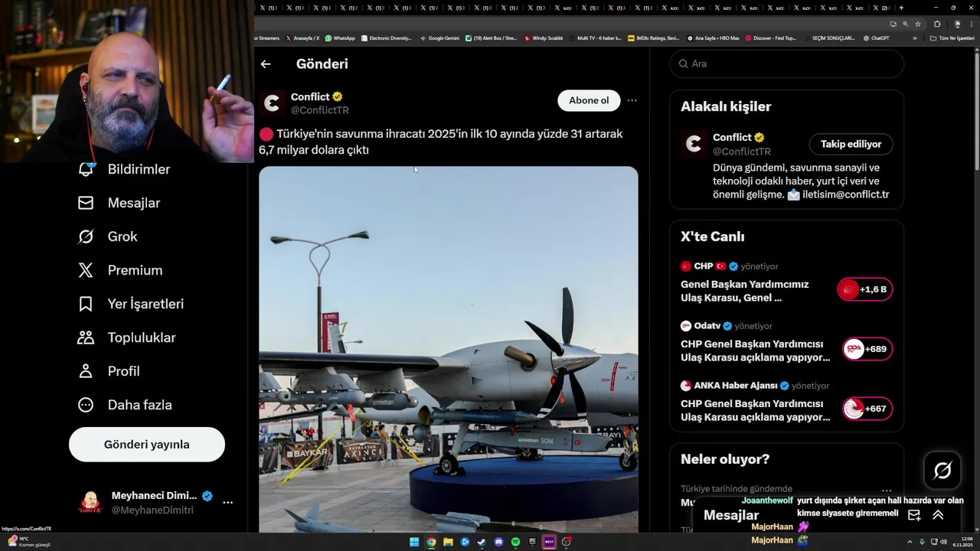Open Epic Games in the taskbar
980x551 pixels.
coord(532,542)
